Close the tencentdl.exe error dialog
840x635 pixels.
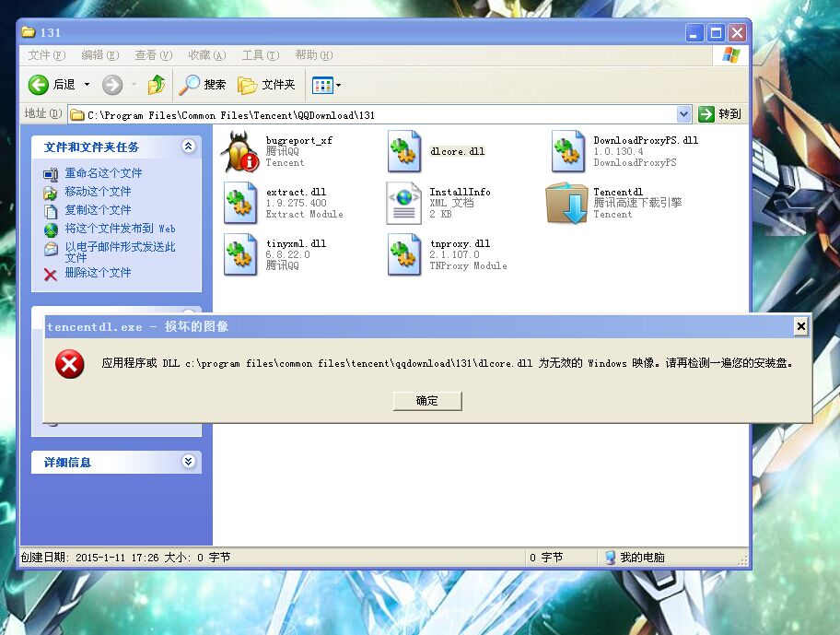click(x=801, y=326)
